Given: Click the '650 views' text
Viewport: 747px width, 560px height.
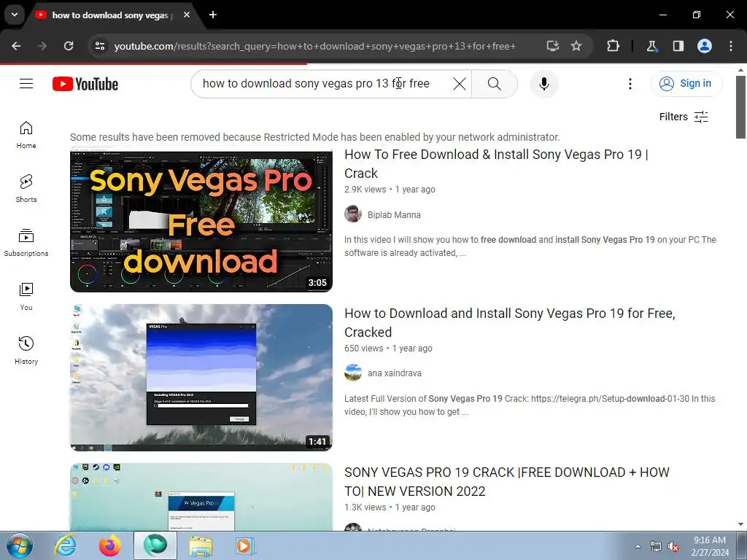Looking at the screenshot, I should point(363,348).
